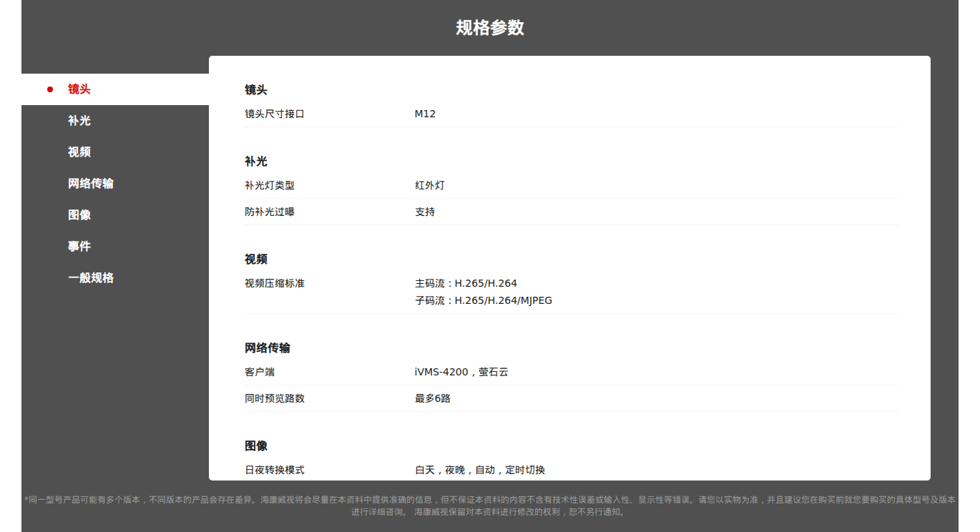The width and height of the screenshot is (980, 532).
Task: Select the 日夜转换模式 label
Action: coord(275,470)
